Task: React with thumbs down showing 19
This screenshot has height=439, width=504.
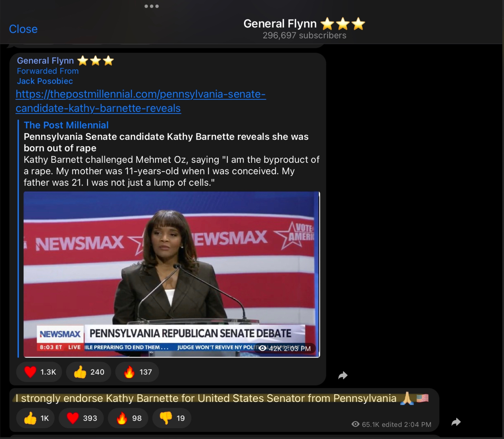Action: 172,418
